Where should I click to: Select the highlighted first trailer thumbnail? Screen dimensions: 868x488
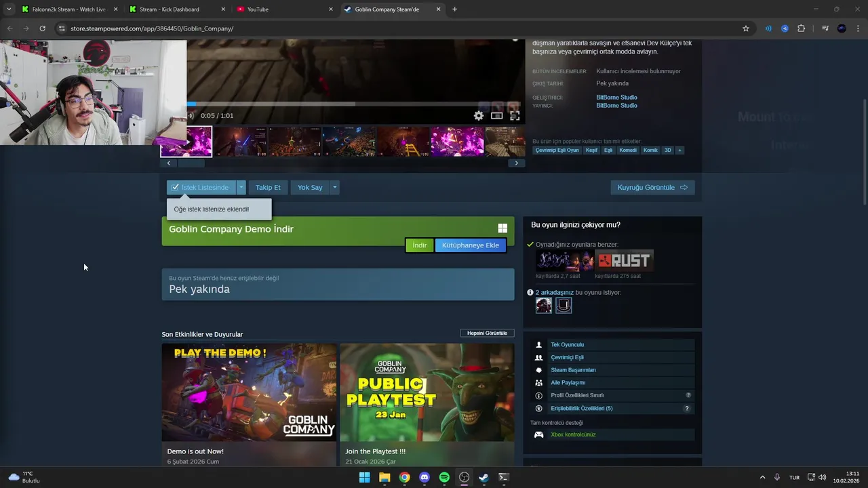[x=186, y=142]
